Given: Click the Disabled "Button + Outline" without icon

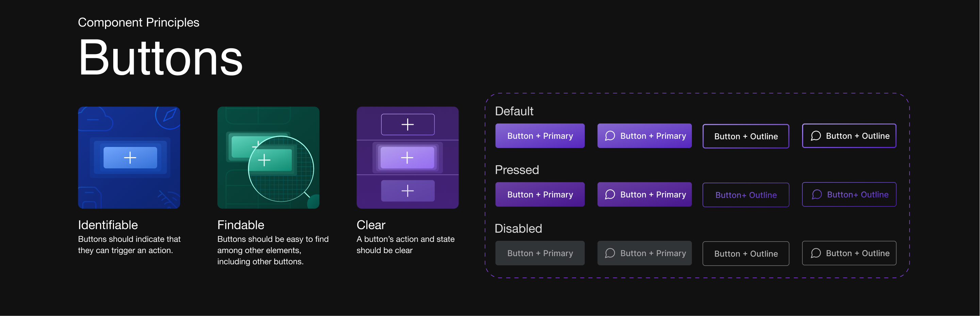Looking at the screenshot, I should [x=745, y=253].
